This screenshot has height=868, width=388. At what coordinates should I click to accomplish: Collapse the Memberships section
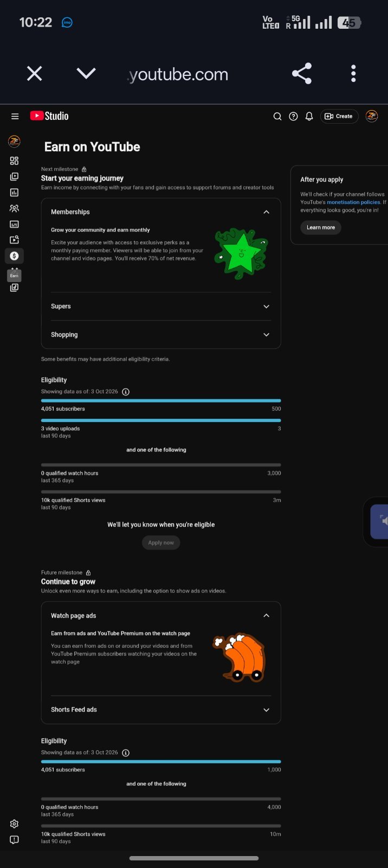click(x=266, y=212)
